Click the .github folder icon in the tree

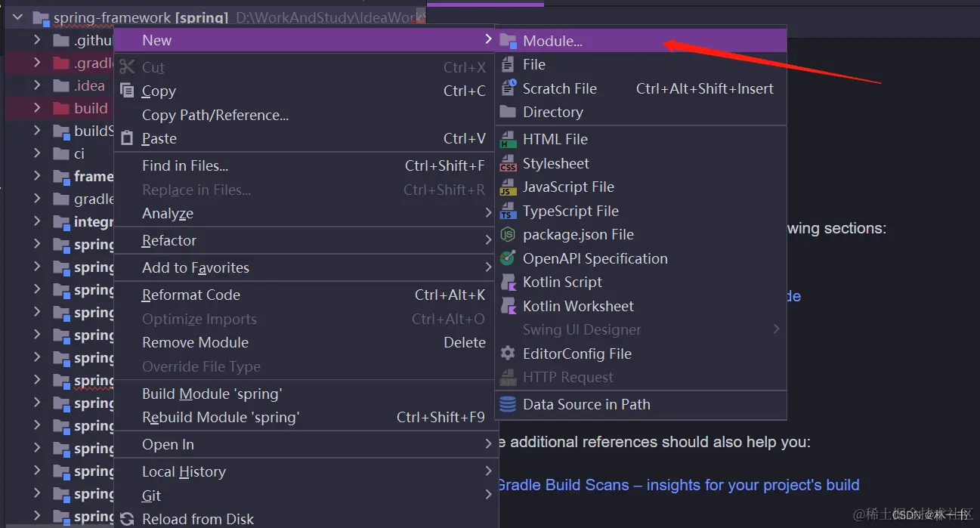[x=61, y=41]
